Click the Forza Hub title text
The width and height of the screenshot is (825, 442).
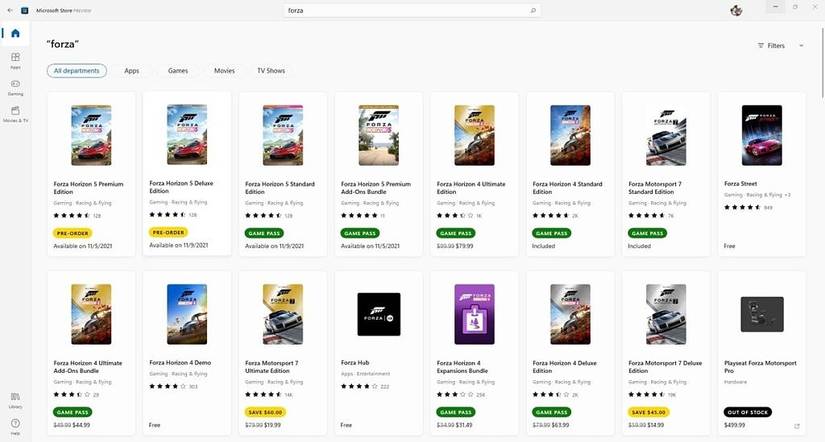[355, 363]
